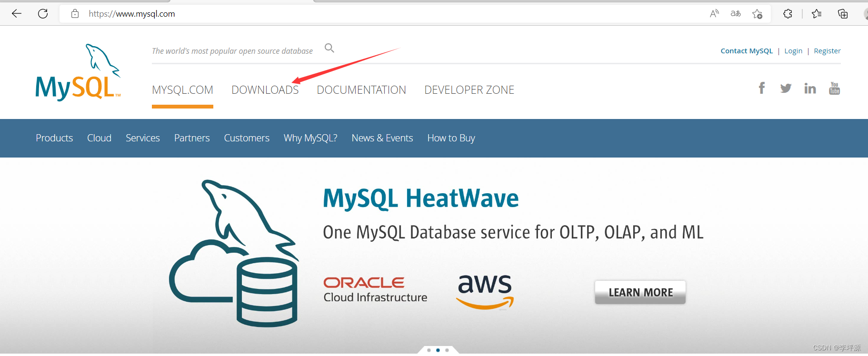Open the translate icon in address bar
This screenshot has width=868, height=356.
pyautogui.click(x=736, y=14)
